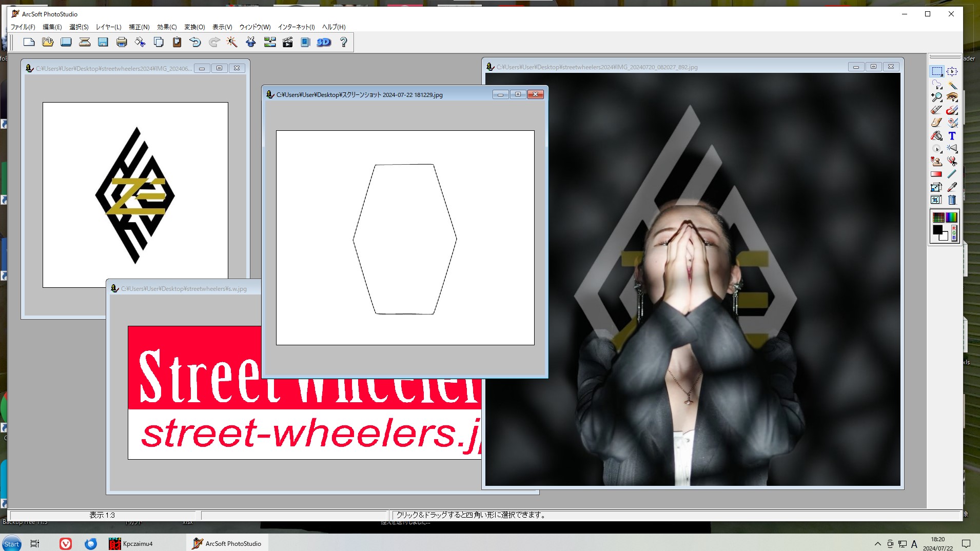
Task: Click the Undo arrow icon
Action: [195, 42]
